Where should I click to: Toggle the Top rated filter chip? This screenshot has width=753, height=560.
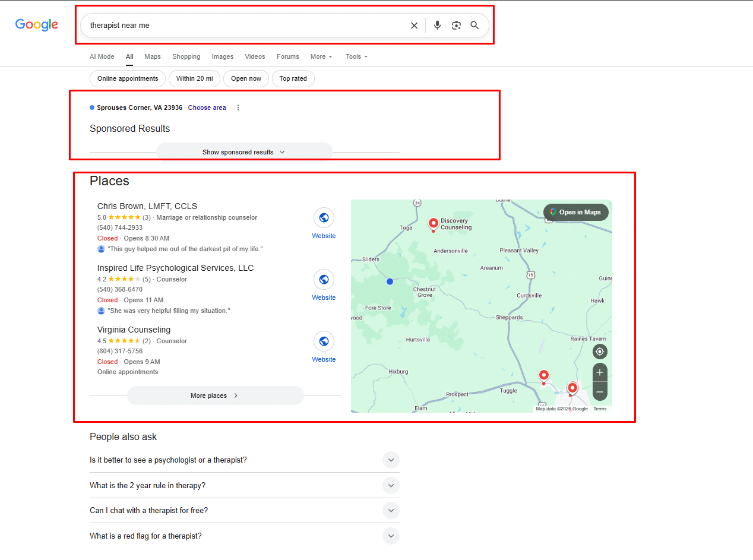[x=293, y=78]
